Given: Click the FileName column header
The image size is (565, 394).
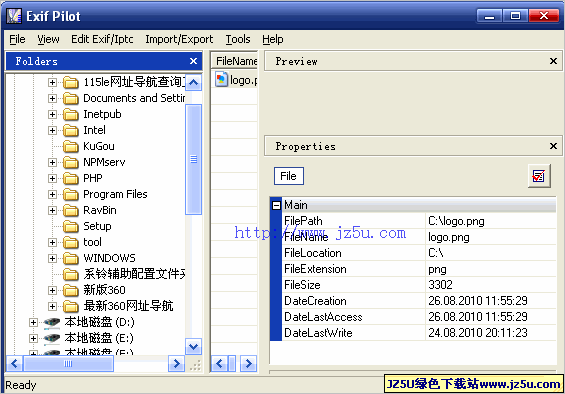Looking at the screenshot, I should pos(234,61).
